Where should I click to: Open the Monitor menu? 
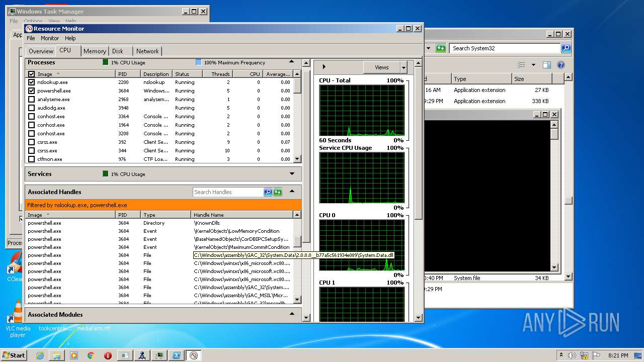click(50, 38)
